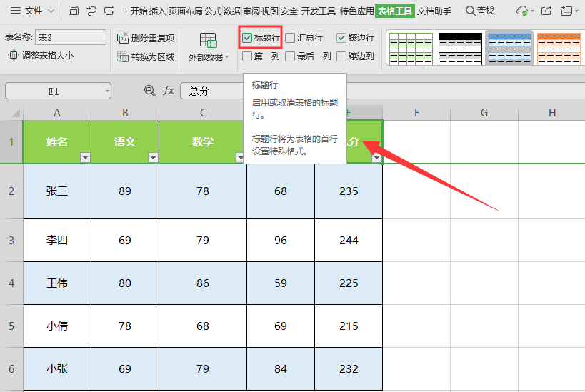585x392 pixels.
Task: Click the insert function fx icon
Action: [169, 91]
